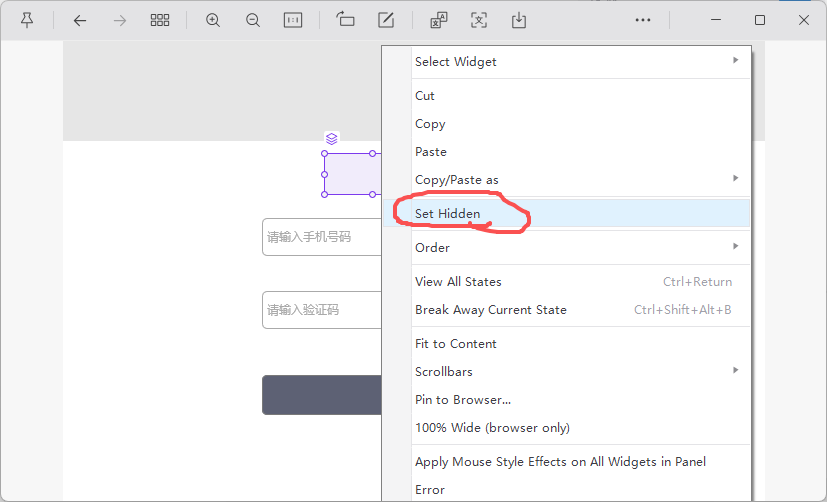
Task: Open the edit image tool
Action: click(386, 20)
